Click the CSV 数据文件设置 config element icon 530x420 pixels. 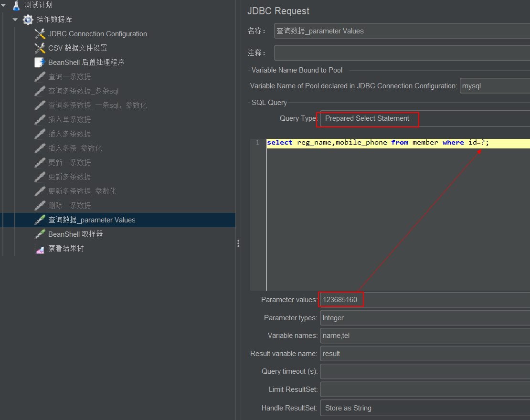39,48
